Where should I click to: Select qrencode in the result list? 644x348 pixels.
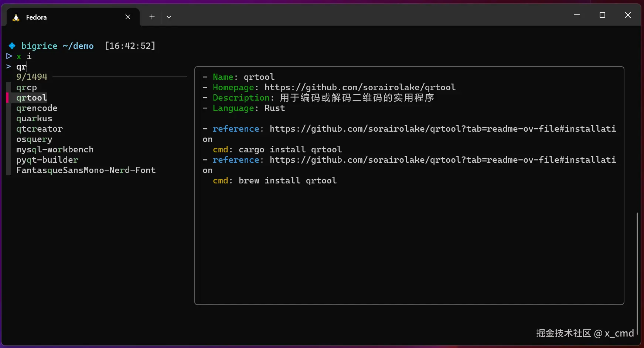[37, 108]
